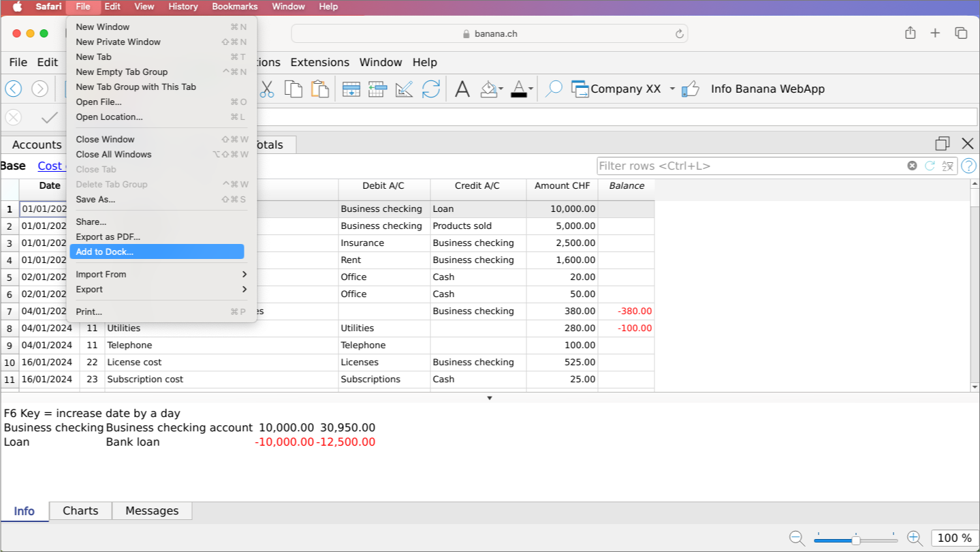Screen dimensions: 980x552
Task: Click the Recalculate refresh arrows icon
Action: tap(430, 89)
